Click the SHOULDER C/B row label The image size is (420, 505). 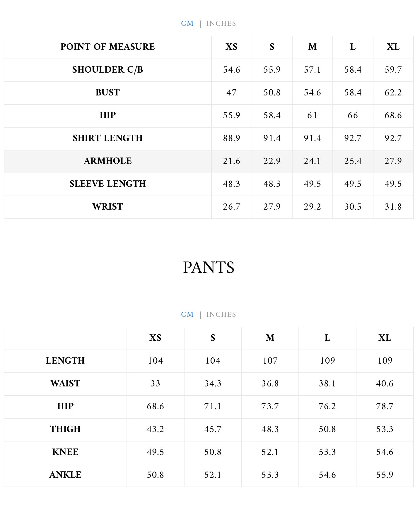tap(108, 70)
